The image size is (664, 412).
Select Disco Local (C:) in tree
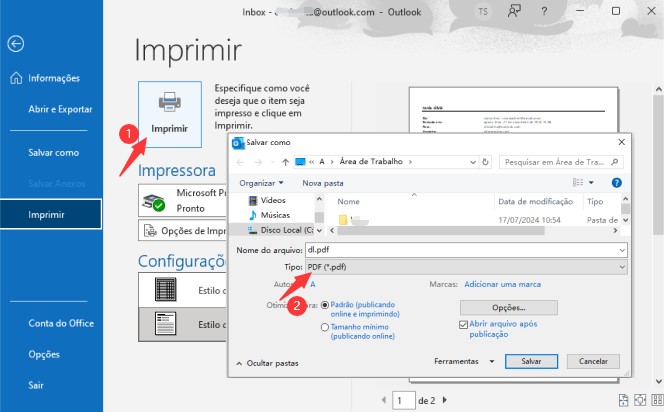point(281,230)
